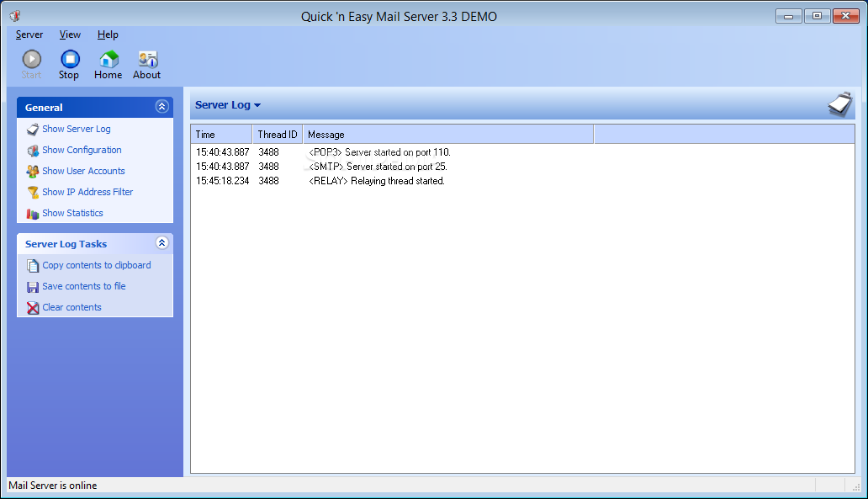This screenshot has width=868, height=499.
Task: Click the application icon in the title bar
Action: [15, 16]
